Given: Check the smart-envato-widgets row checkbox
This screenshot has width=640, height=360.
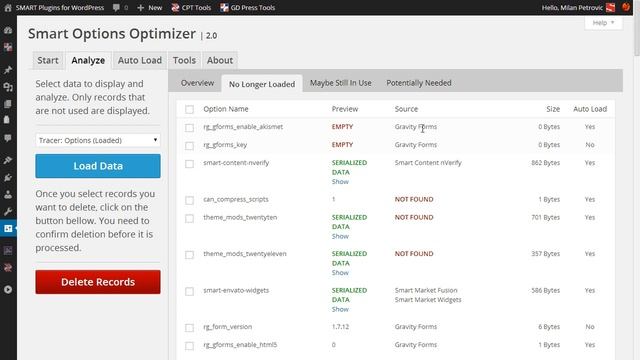Looking at the screenshot, I should pos(189,291).
